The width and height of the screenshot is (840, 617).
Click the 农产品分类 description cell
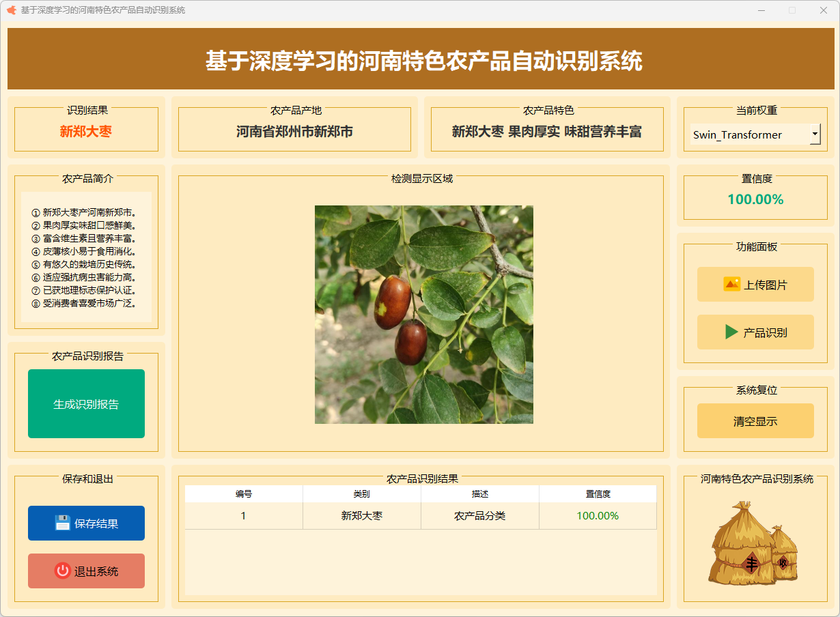point(480,516)
